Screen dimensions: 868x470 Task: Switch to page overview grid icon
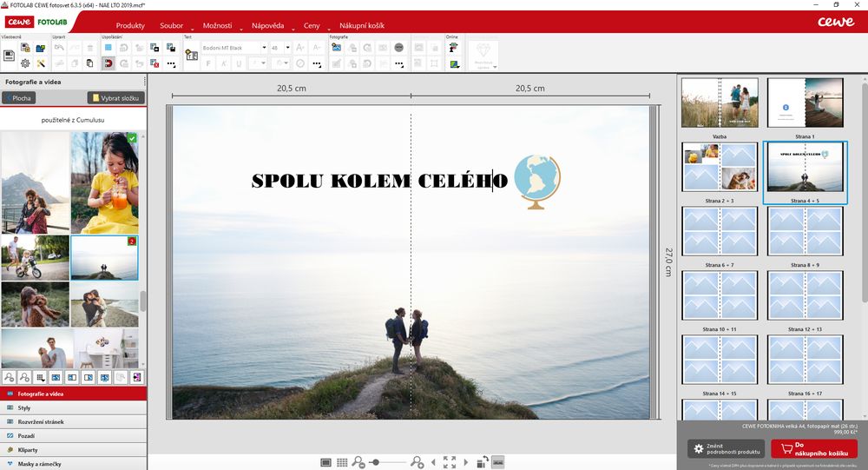coord(342,462)
